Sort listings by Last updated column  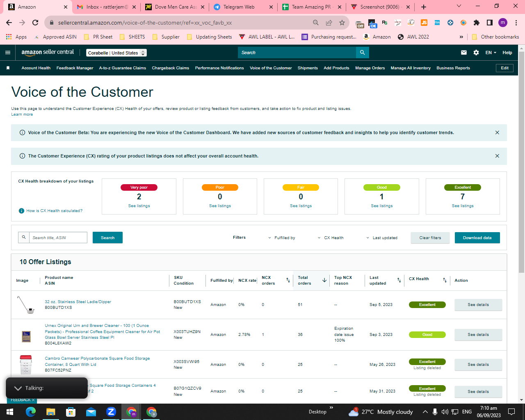point(399,280)
